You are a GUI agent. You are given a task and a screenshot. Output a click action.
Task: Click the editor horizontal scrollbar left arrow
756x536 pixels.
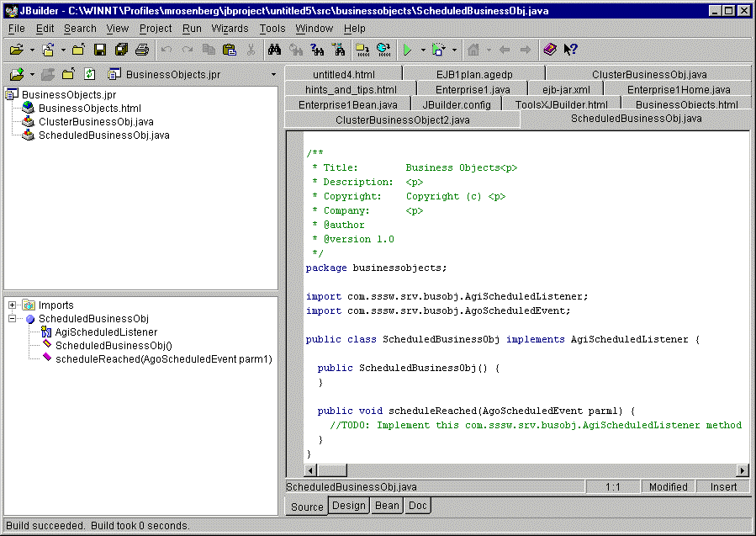[x=310, y=470]
